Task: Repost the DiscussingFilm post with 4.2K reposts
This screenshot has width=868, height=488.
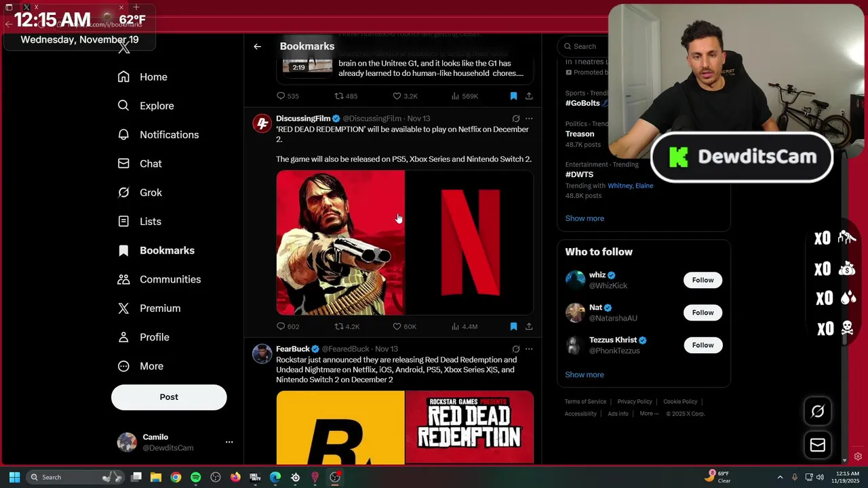Action: click(347, 327)
